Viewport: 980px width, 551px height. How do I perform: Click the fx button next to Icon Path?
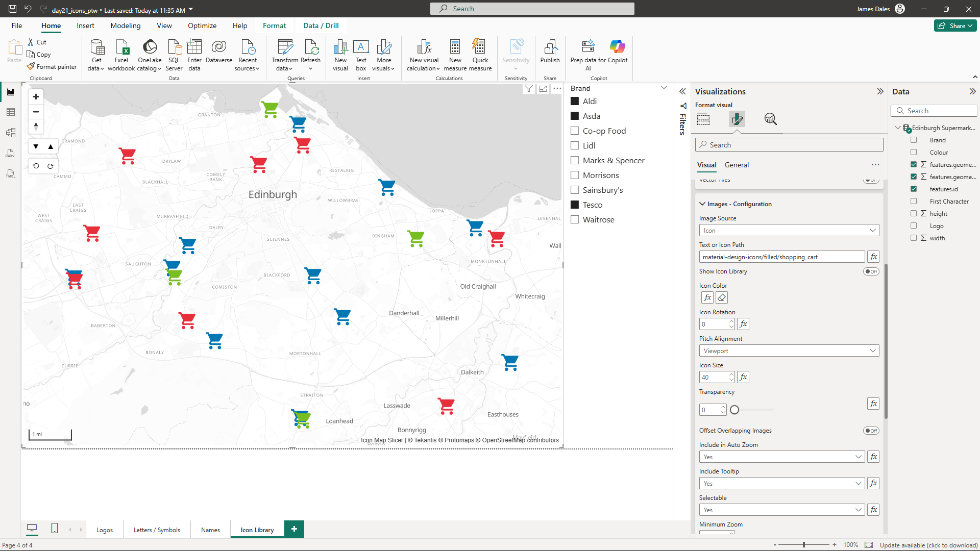[x=873, y=257]
